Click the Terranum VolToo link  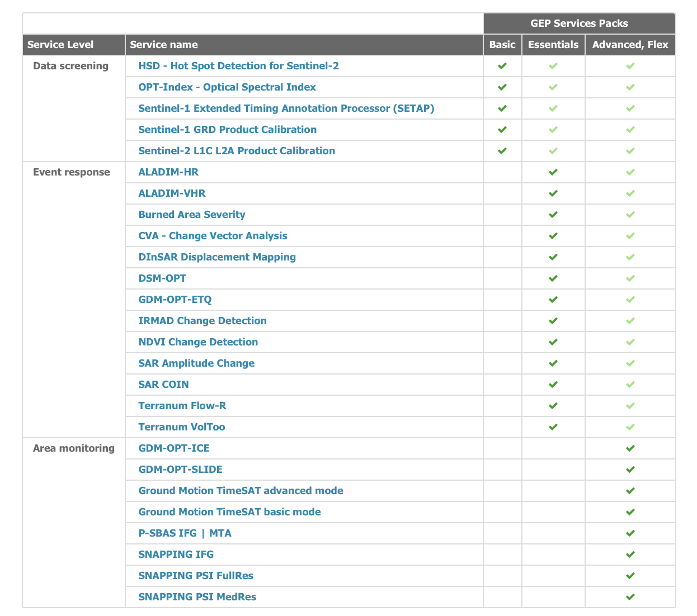click(181, 427)
